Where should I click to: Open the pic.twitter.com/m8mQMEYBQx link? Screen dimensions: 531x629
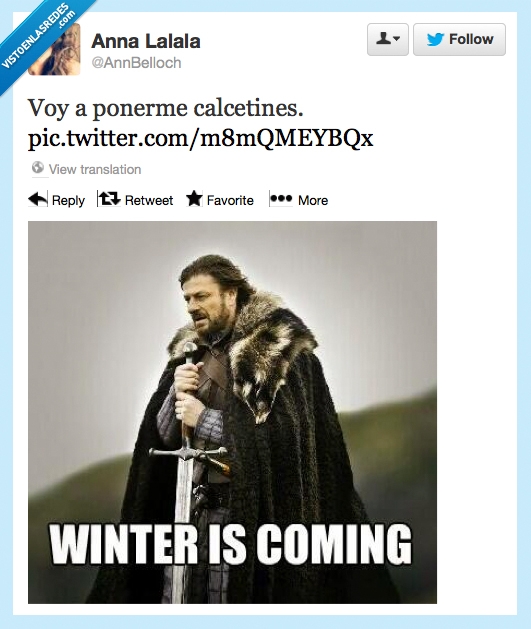[201, 138]
